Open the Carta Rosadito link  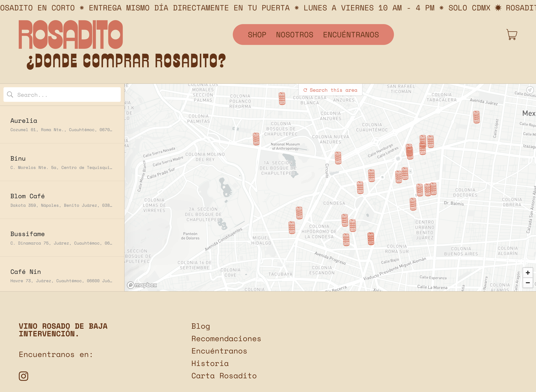(224, 376)
